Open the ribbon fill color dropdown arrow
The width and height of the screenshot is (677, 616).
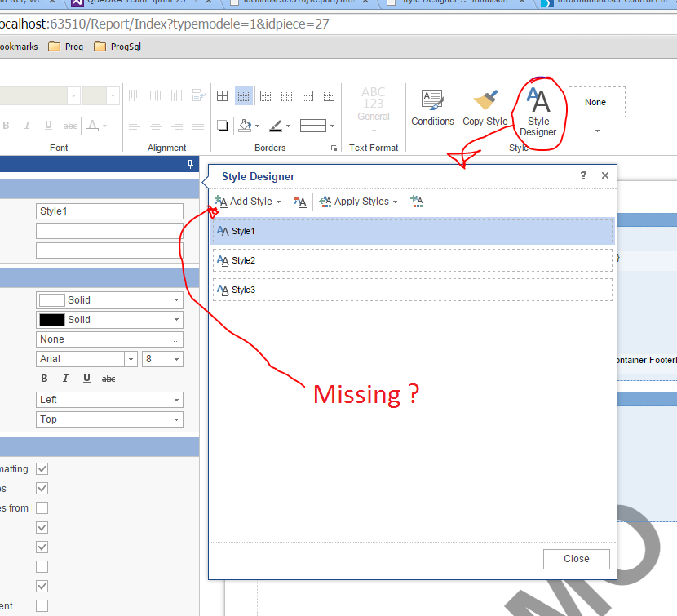257,126
